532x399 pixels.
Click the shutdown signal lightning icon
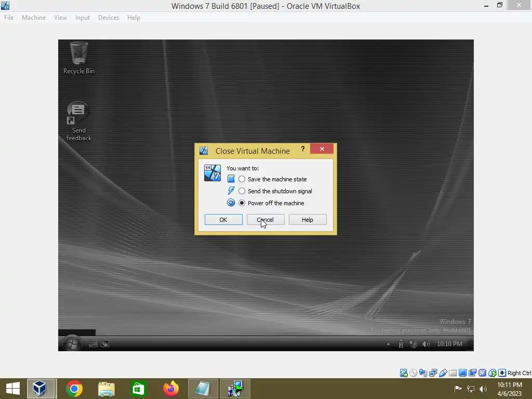(x=231, y=191)
